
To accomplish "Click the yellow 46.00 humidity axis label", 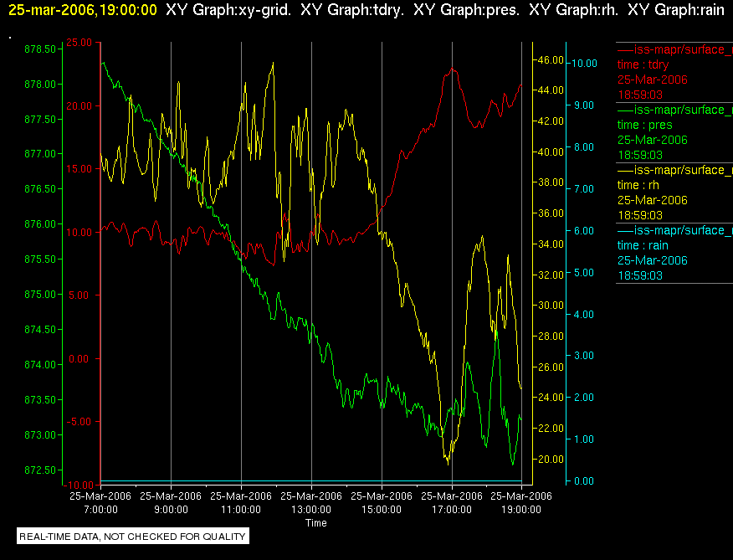I will click(551, 60).
